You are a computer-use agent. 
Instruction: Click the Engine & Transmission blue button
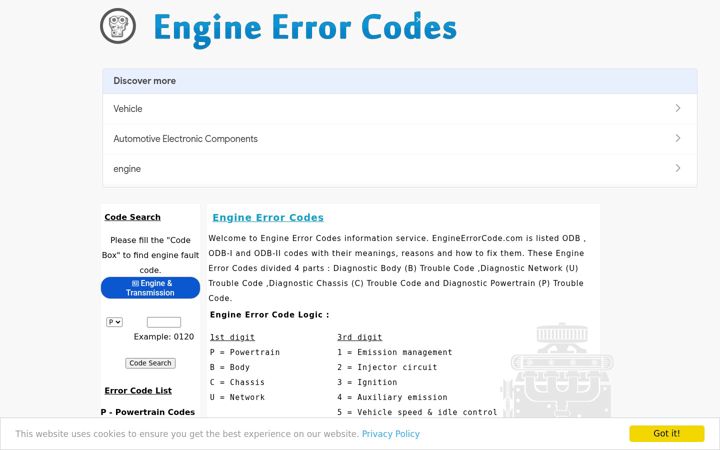point(150,288)
